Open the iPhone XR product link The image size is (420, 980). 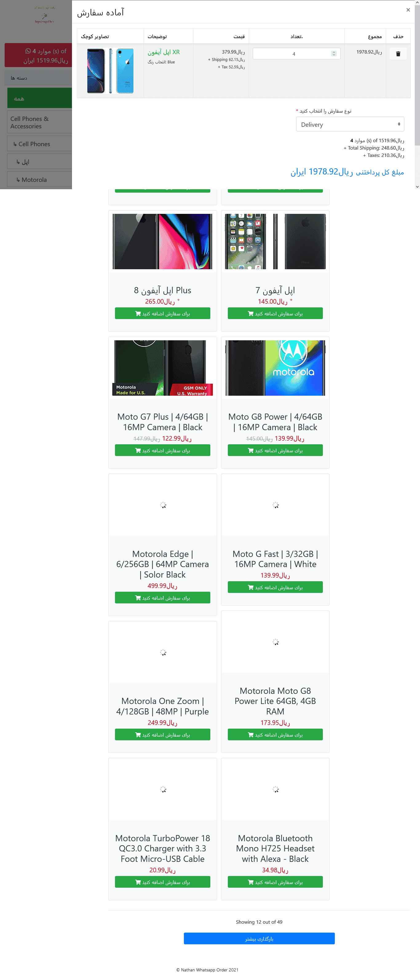point(164,52)
